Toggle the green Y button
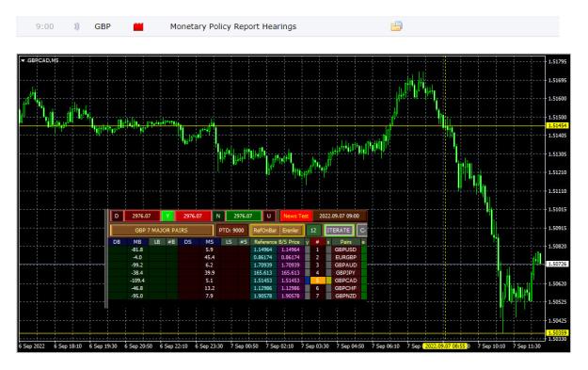Image resolution: width=588 pixels, height=370 pixels. tap(167, 216)
